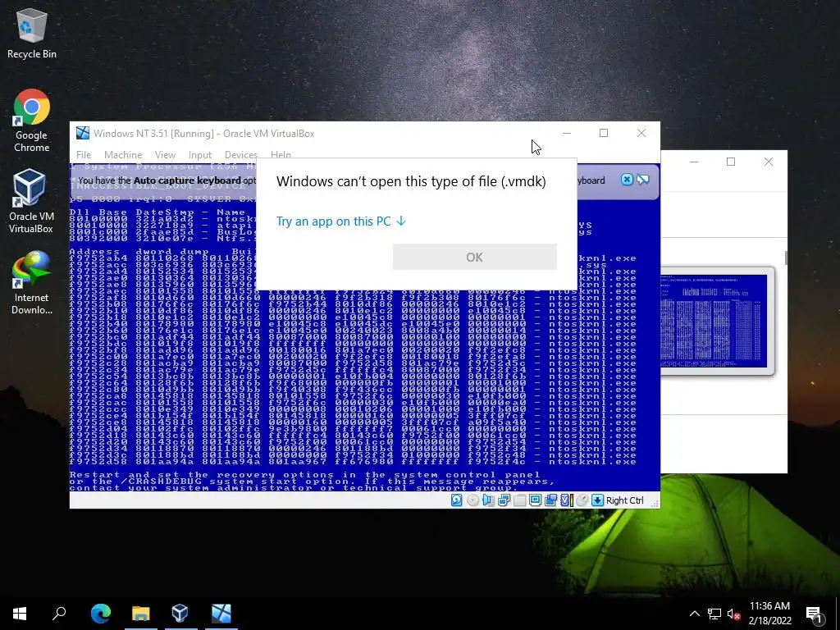Click virtualization features indicator (V icon)

click(x=567, y=500)
